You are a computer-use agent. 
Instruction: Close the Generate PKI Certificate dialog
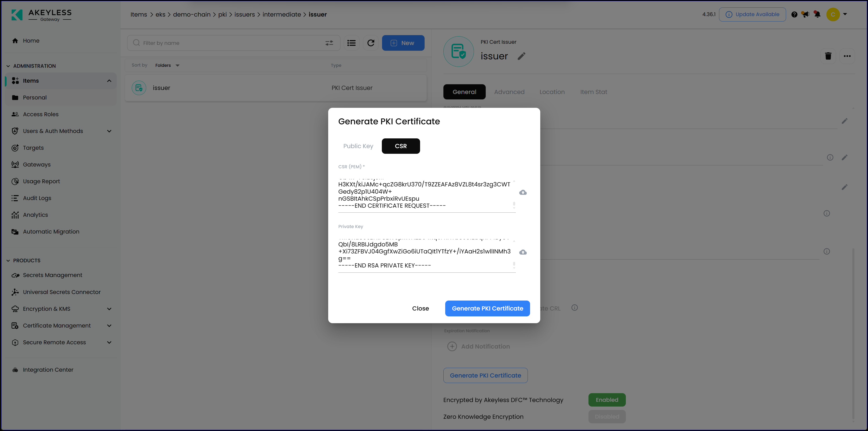420,308
